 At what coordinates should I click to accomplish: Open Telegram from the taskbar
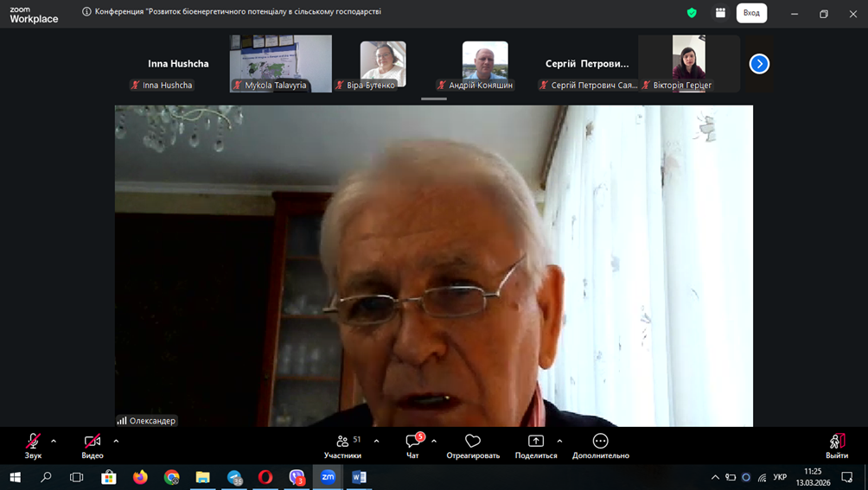[x=234, y=477]
